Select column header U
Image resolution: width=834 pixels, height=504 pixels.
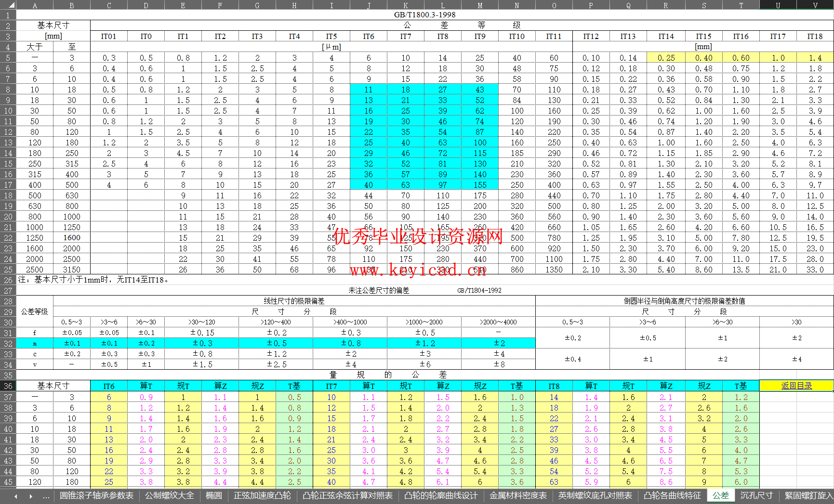778,5
